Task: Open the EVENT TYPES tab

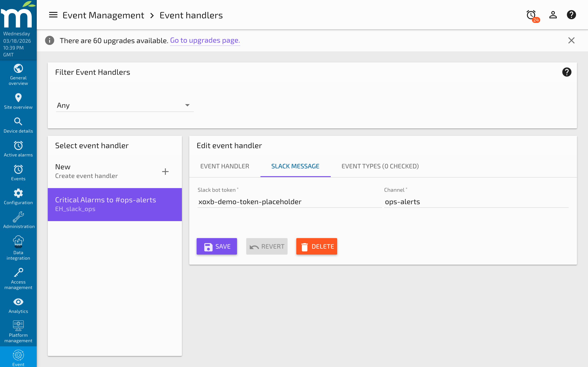Action: pos(380,166)
